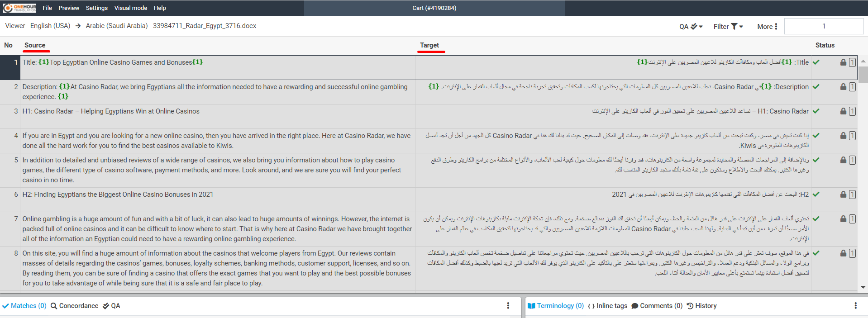Open the Preview menu
868x318 pixels.
coord(69,8)
